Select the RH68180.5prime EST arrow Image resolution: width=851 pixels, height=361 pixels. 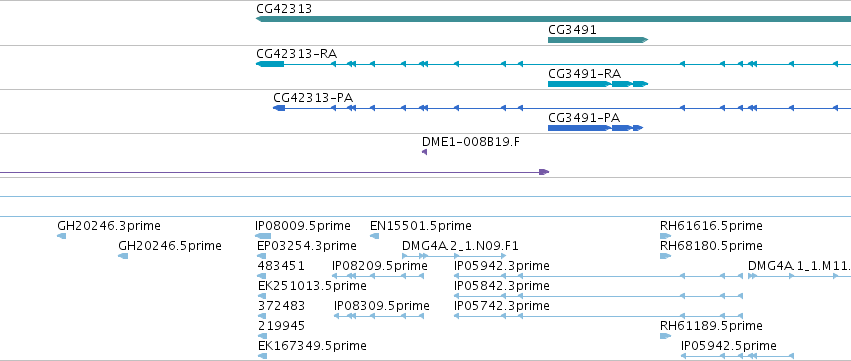click(x=665, y=256)
